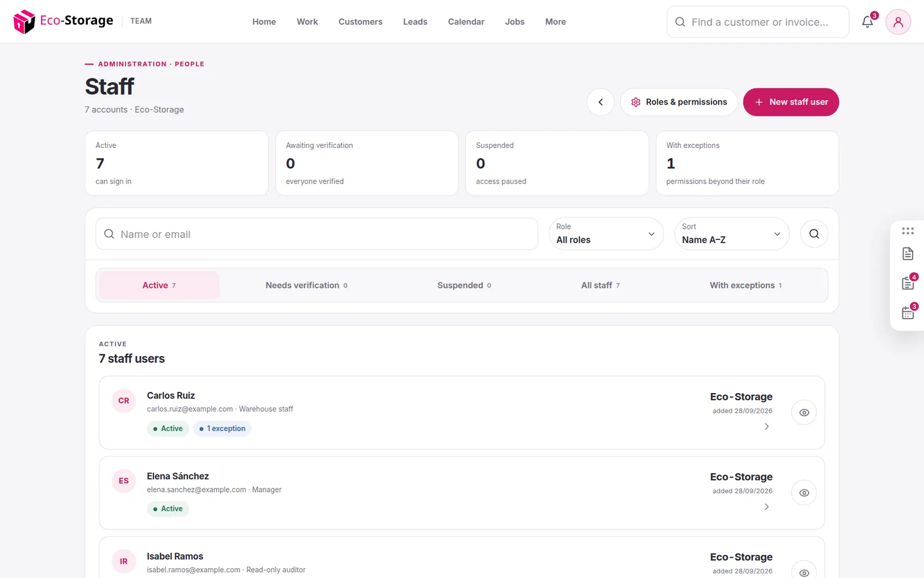Open Roles & permissions
924x578 pixels.
point(679,102)
